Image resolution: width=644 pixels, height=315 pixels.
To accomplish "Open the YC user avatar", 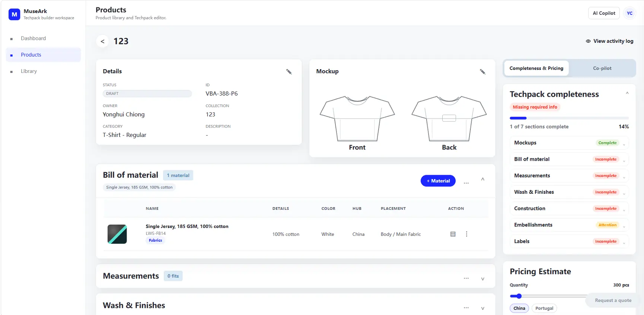I will tap(629, 13).
